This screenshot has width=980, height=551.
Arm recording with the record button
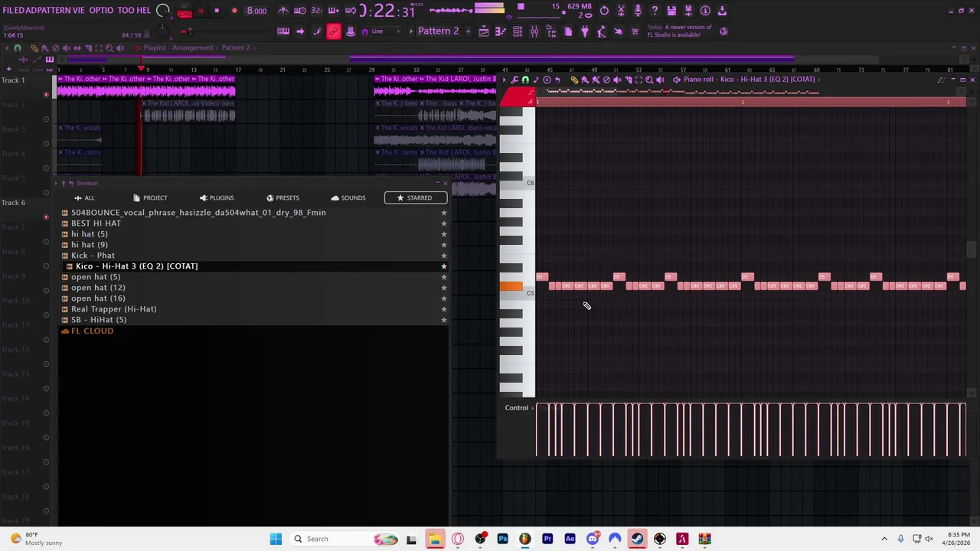[234, 11]
